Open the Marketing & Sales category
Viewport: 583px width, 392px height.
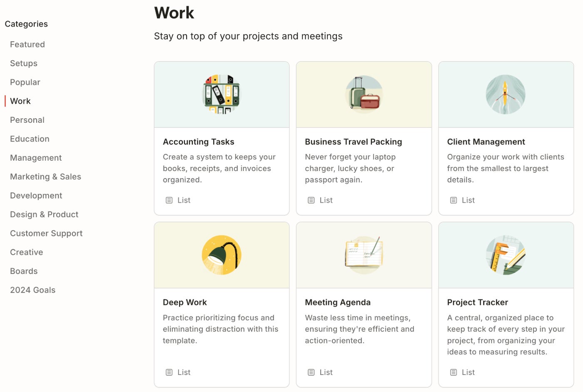point(45,177)
